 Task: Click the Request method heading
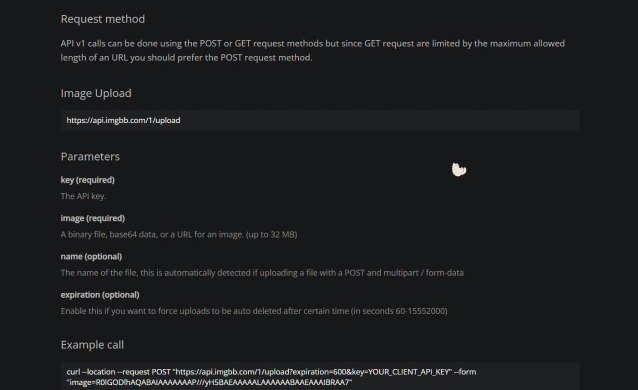[103, 19]
